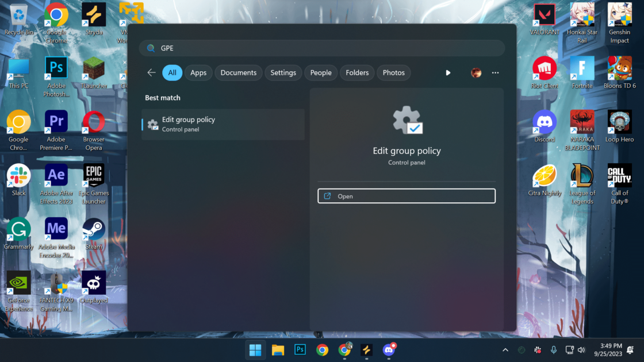This screenshot has width=644, height=362.
Task: Open Epic Games Launcher shortcut
Action: 94,184
